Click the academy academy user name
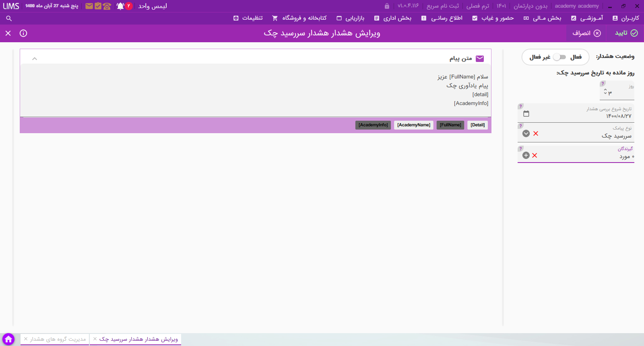This screenshot has width=644, height=346. click(x=577, y=6)
